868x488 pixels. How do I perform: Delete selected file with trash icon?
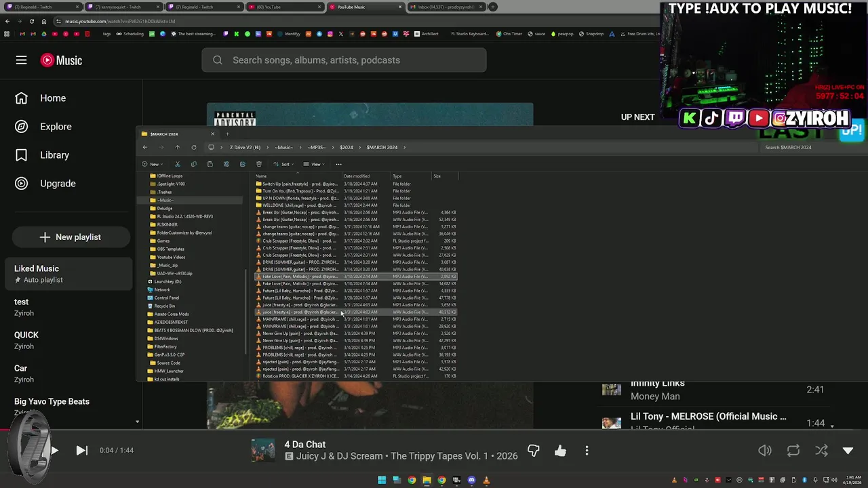[259, 164]
